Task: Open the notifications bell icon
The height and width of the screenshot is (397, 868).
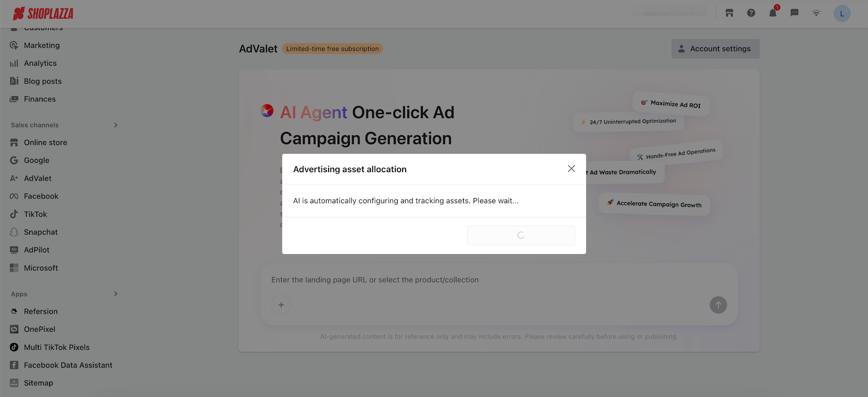Action: (x=773, y=13)
